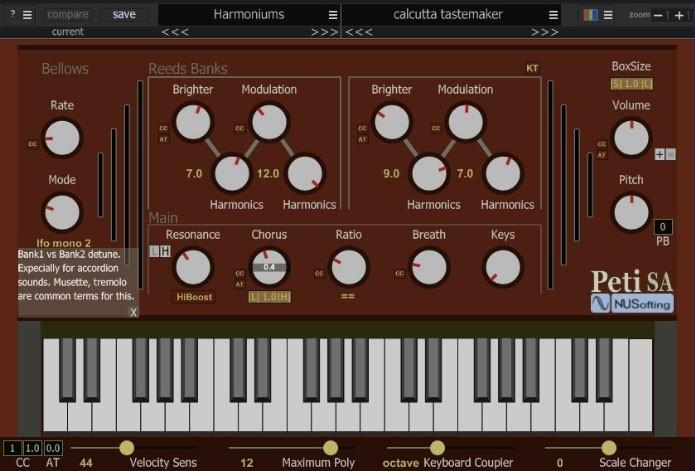695x471 pixels.
Task: Toggle the CC button beside Rate knob
Action: (32, 144)
